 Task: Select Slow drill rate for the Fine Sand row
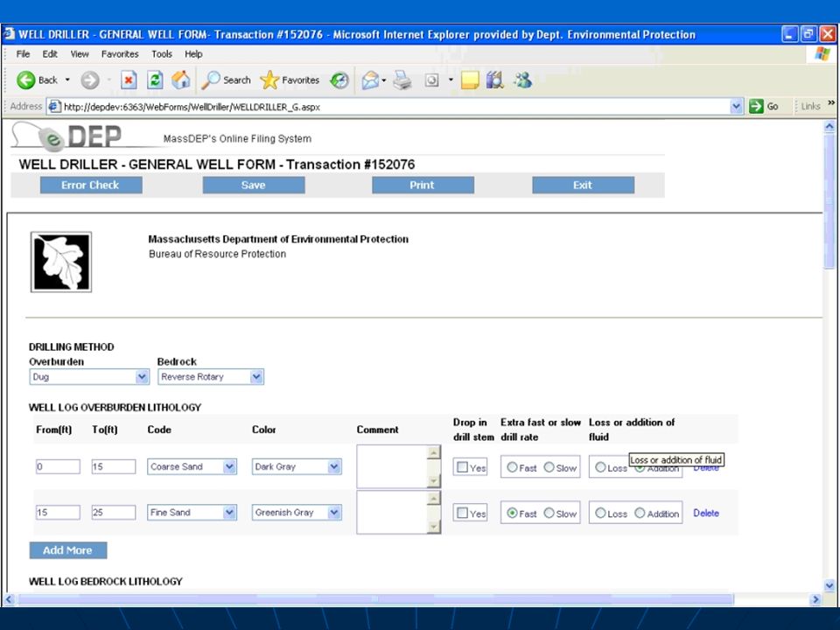(x=549, y=513)
